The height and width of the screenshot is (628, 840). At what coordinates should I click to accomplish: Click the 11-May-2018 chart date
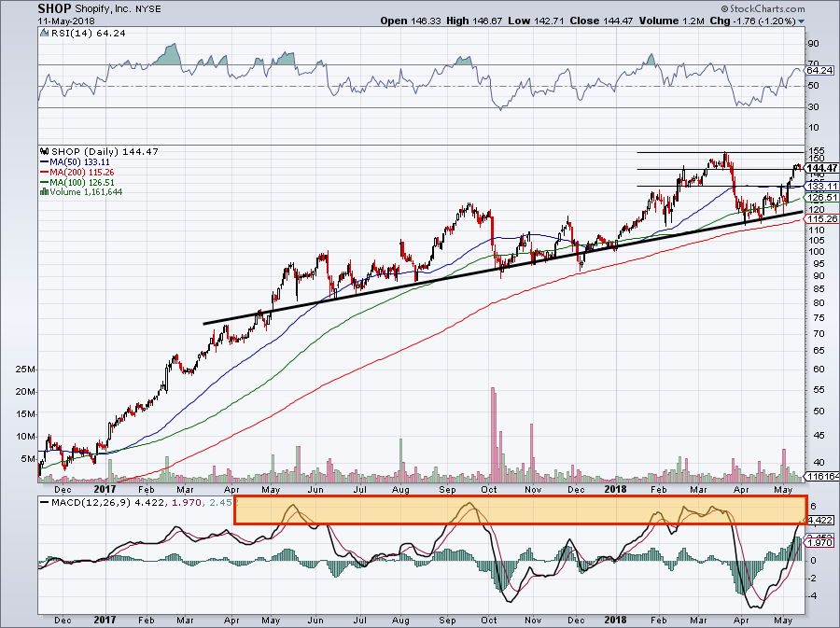click(66, 21)
